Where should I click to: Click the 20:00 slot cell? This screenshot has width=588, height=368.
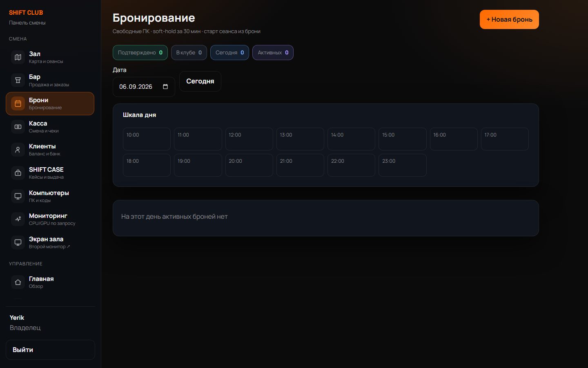249,165
